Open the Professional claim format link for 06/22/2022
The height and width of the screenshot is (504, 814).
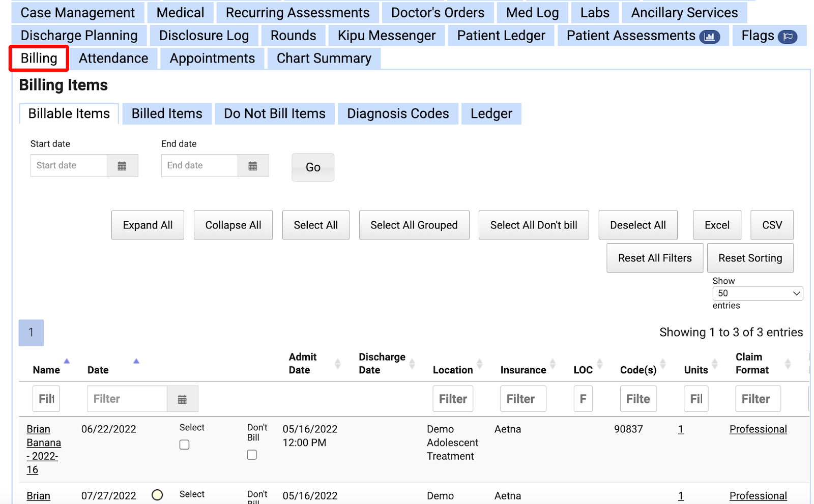tap(758, 429)
